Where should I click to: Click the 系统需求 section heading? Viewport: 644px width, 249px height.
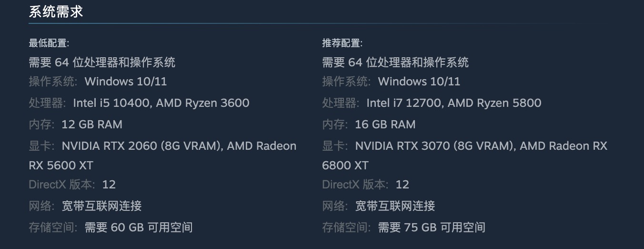tap(56, 12)
